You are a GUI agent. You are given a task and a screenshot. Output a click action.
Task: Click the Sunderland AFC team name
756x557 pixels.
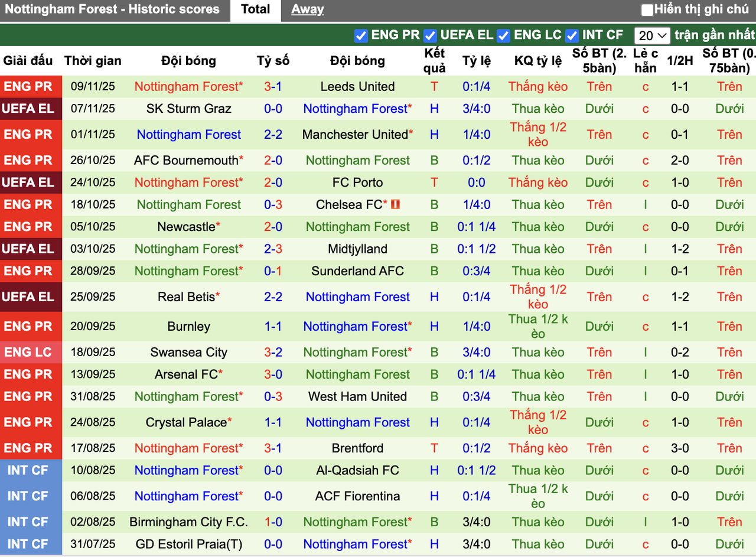358,271
